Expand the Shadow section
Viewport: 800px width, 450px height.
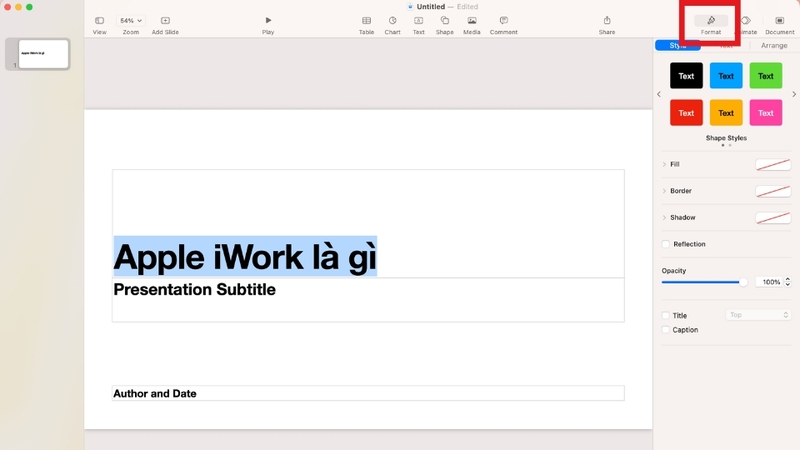tap(664, 217)
